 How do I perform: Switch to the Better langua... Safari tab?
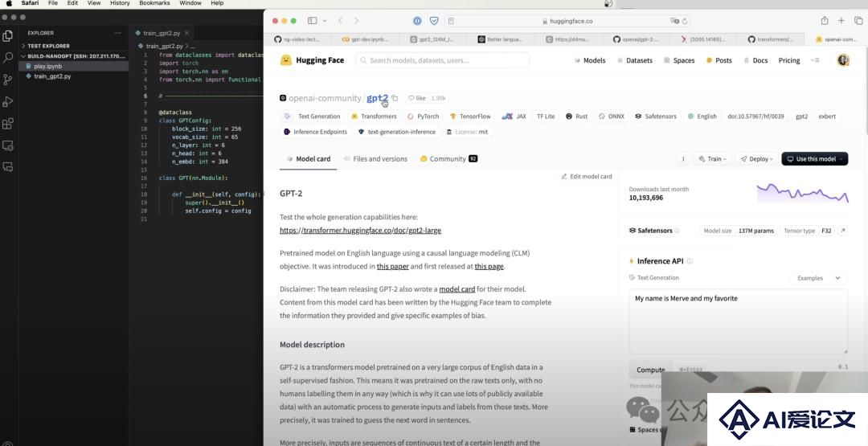(x=501, y=39)
